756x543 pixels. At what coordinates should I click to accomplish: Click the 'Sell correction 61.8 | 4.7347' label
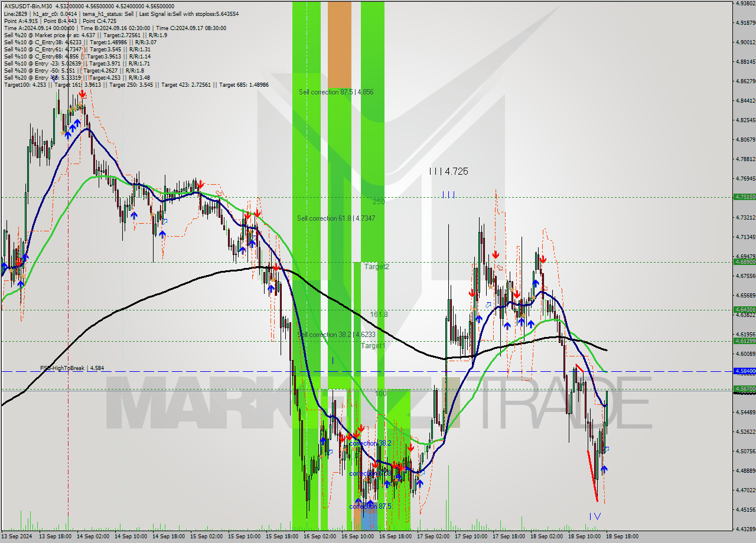(336, 218)
